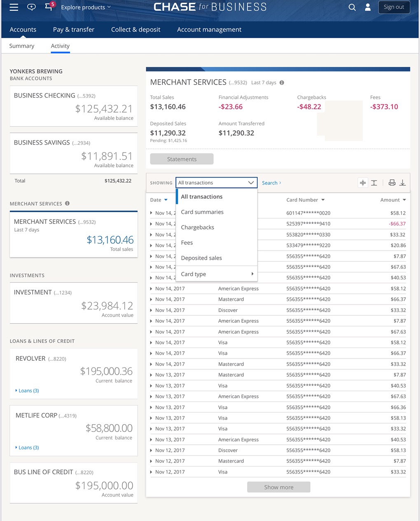Click the -$66.37 refund amount
The image size is (420, 521).
[397, 224]
